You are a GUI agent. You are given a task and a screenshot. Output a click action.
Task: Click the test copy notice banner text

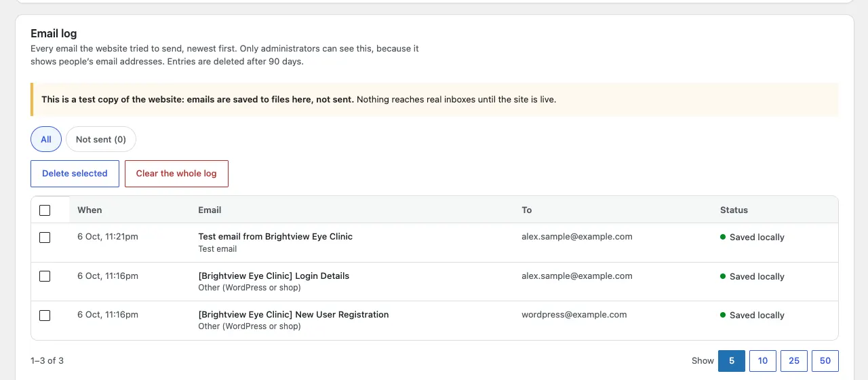coord(298,99)
